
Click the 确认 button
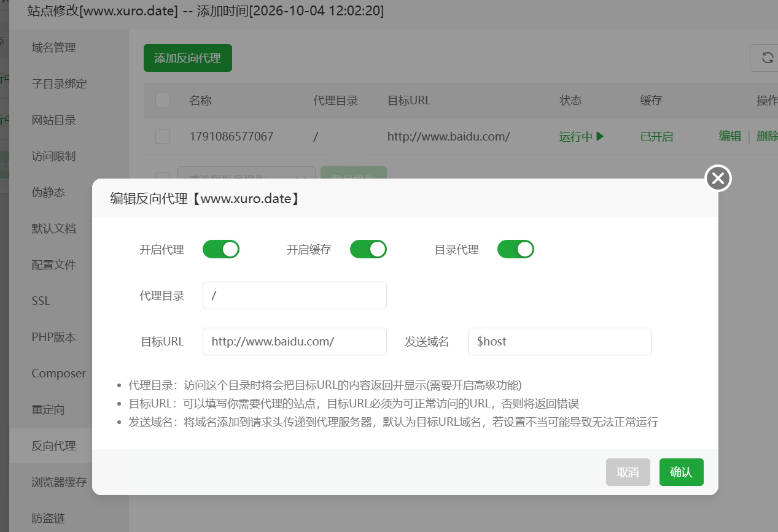[682, 472]
